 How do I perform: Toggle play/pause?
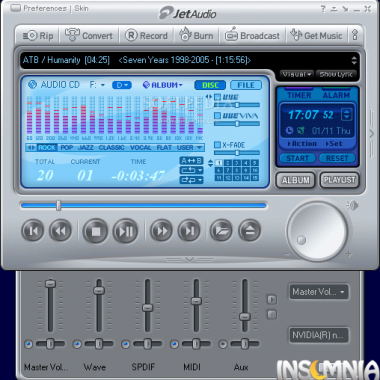click(x=125, y=231)
